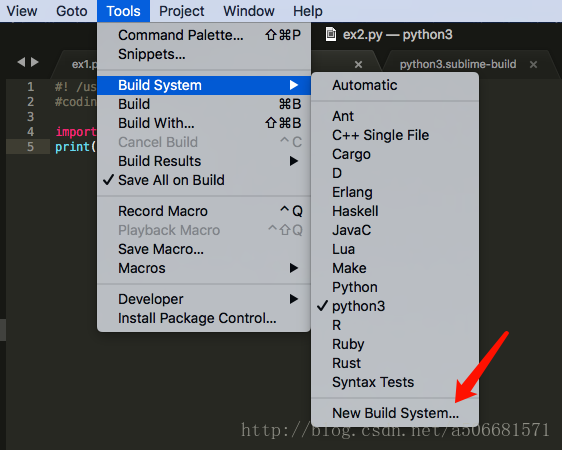Expand the Developer submenu
This screenshot has width=562, height=450.
(204, 299)
